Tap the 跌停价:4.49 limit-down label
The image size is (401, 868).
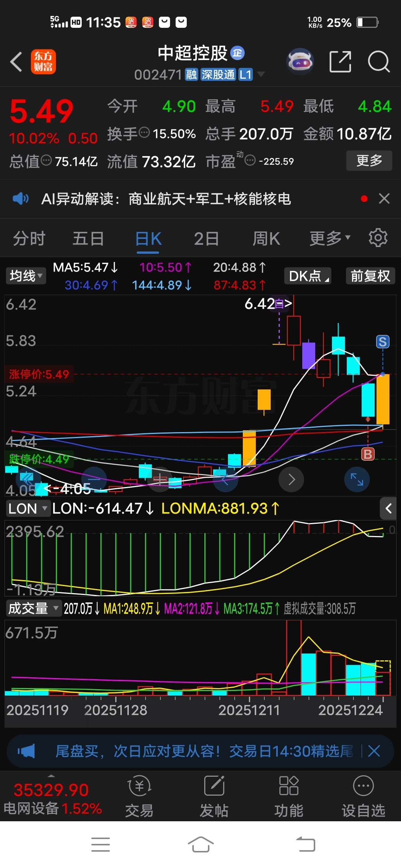(39, 459)
